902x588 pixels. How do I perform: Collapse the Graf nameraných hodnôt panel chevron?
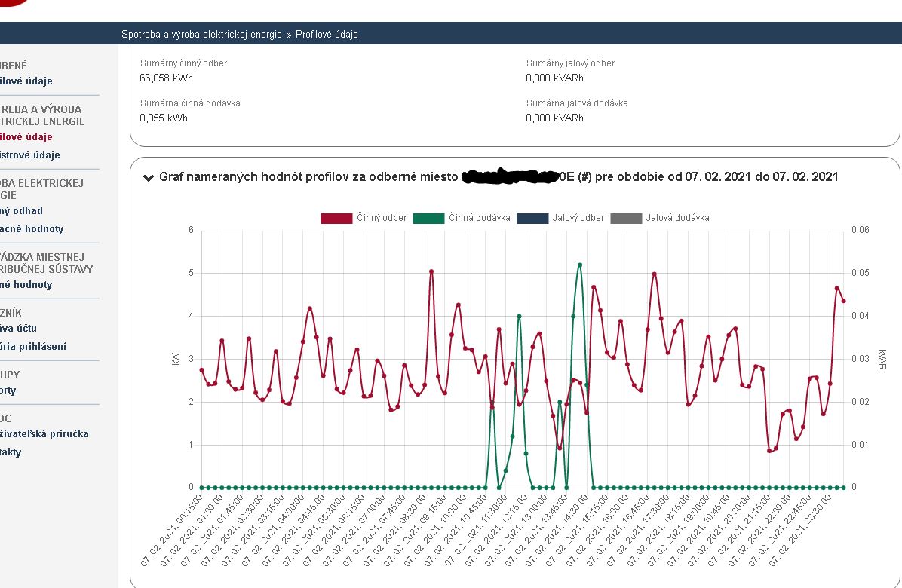point(148,178)
